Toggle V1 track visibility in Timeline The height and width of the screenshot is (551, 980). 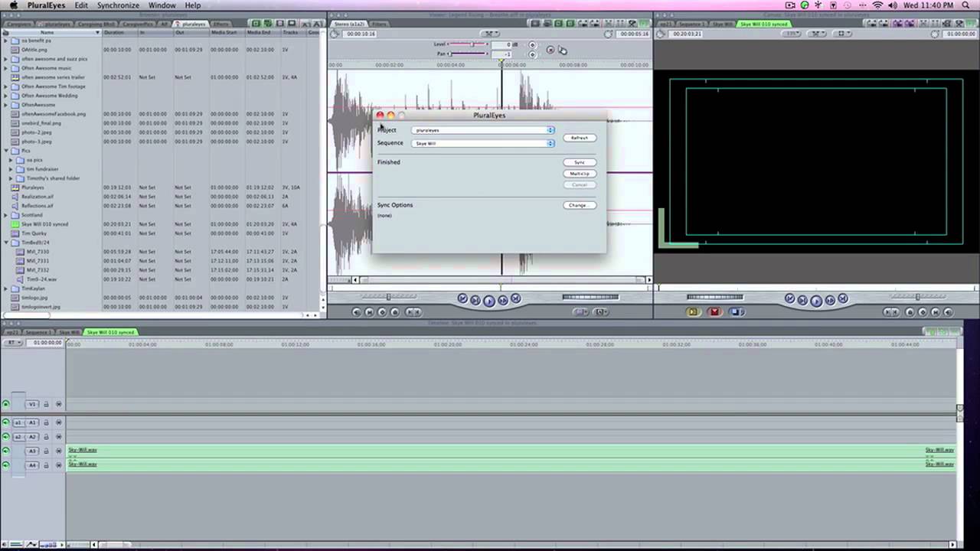click(x=6, y=404)
